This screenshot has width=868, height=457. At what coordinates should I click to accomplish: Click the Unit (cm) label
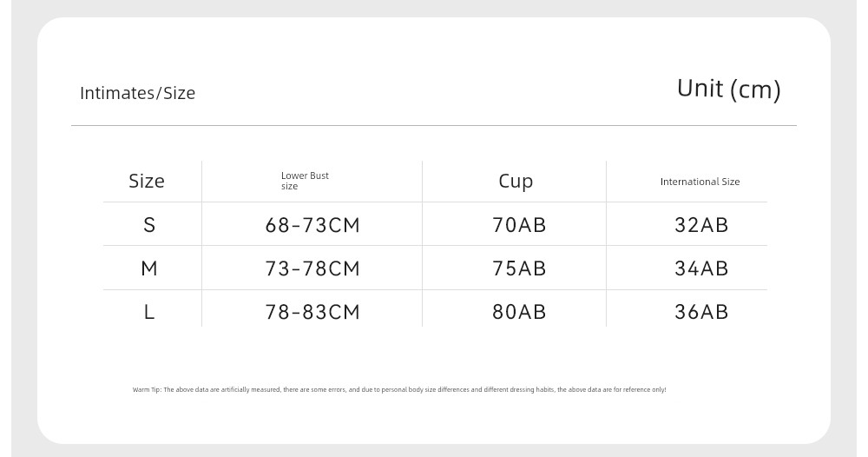728,89
